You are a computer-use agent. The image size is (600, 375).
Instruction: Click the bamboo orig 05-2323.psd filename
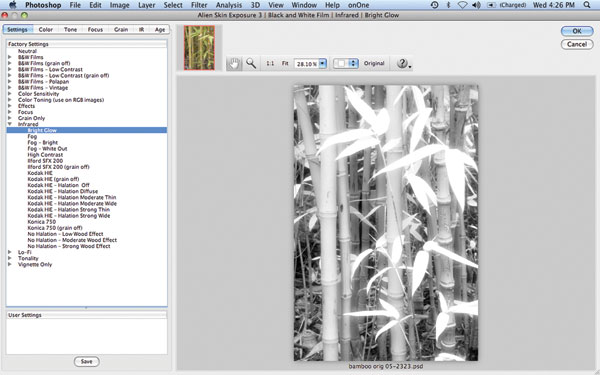pos(386,366)
